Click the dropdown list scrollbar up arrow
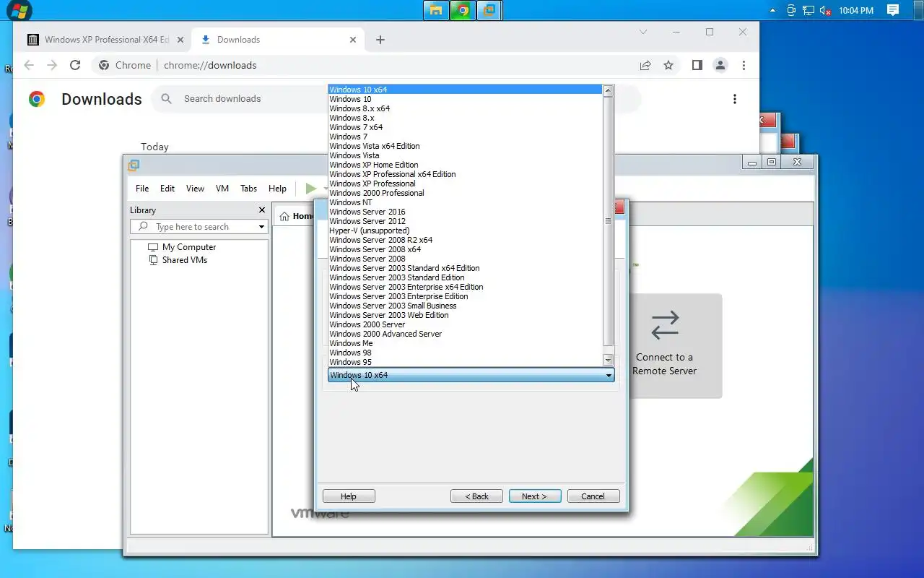This screenshot has height=578, width=924. click(608, 90)
